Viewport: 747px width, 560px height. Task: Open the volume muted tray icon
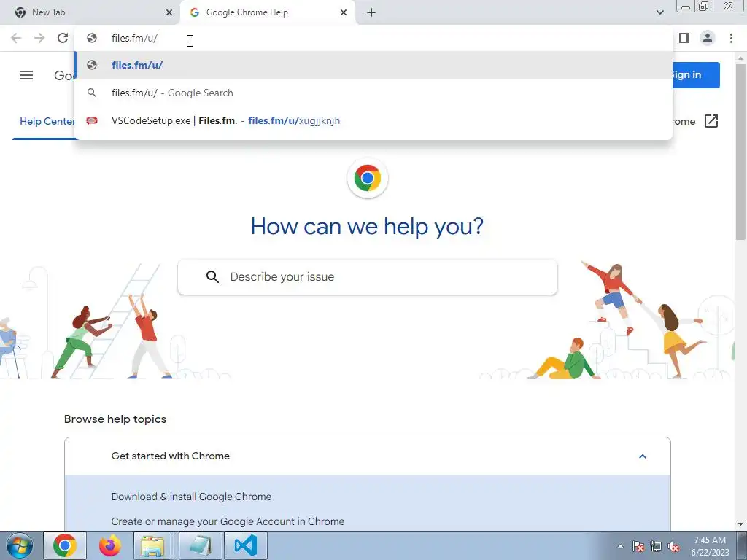(673, 546)
